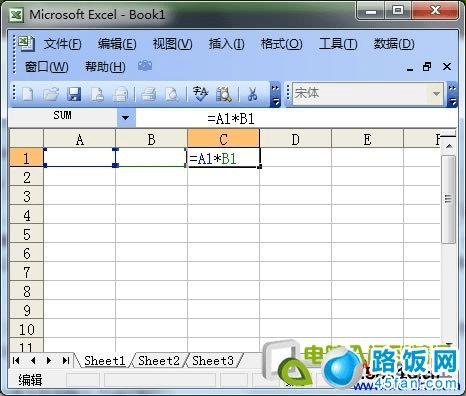Open the 格式(O) menu
466x396 pixels.
(282, 44)
